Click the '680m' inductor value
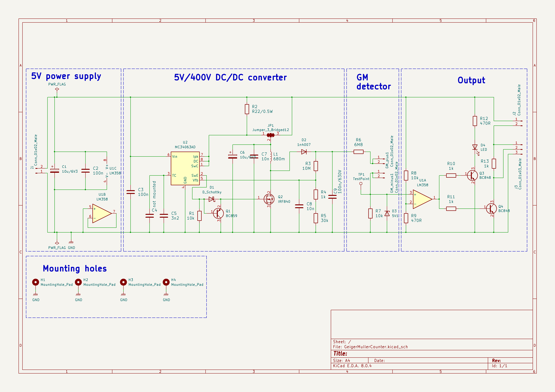Image resolution: width=555 pixels, height=392 pixels. point(279,159)
